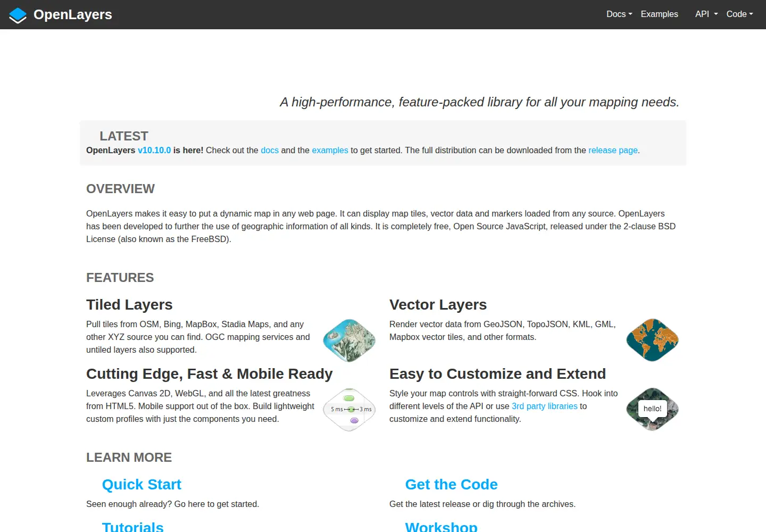Open the Get the Code link
Screen dimensions: 766x532
[452, 485]
